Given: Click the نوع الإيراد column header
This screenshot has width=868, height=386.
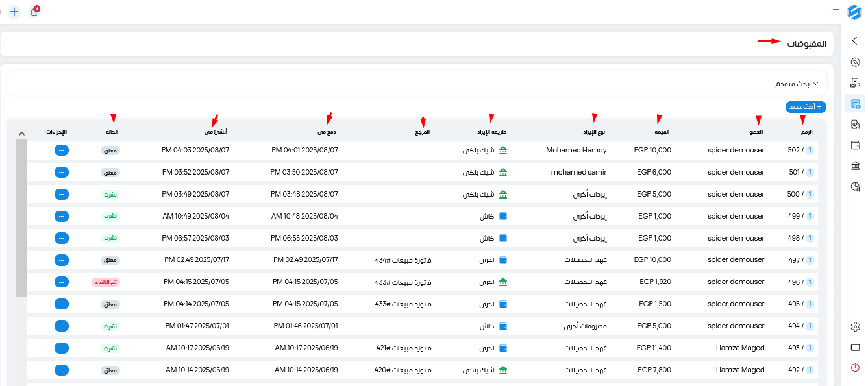Looking at the screenshot, I should pos(593,132).
